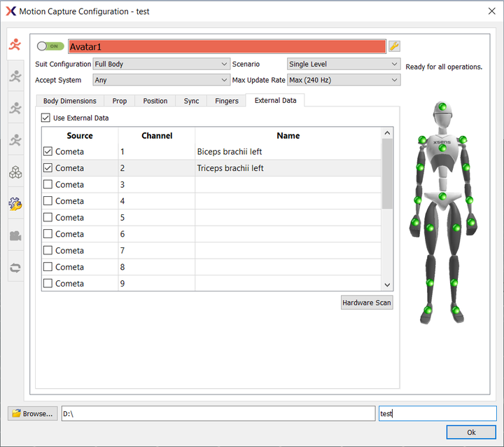Click the Hardware Scan button
The height and width of the screenshot is (447, 504).
[x=367, y=303]
